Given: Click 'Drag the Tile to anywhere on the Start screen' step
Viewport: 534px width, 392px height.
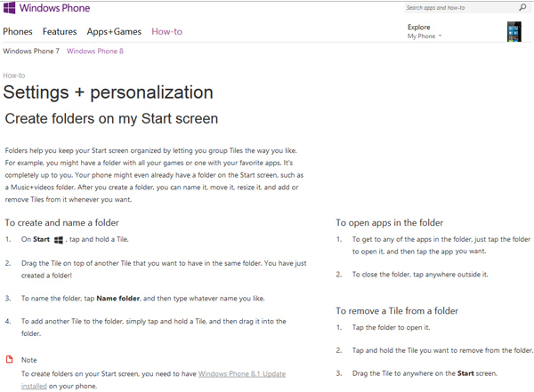Looking at the screenshot, I should (x=425, y=373).
